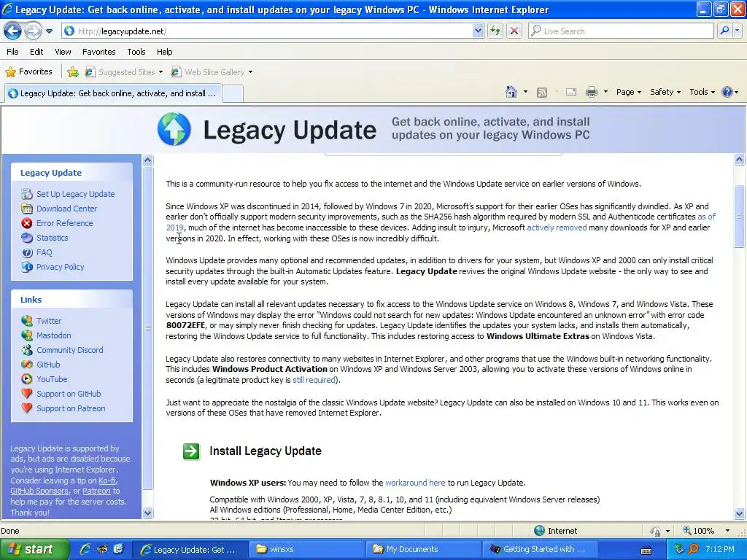Open the search provider dropdown arrow
Screen dimensions: 747x560
coord(738,31)
